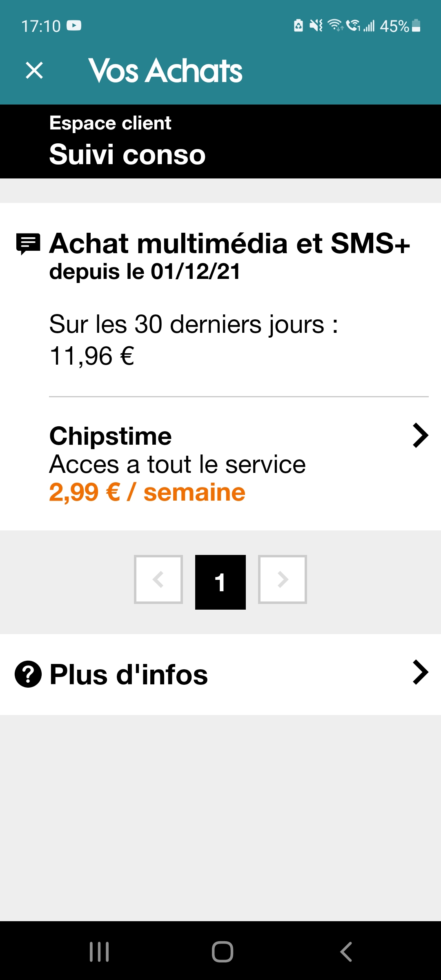441x980 pixels.
Task: Tap the Suivi conso header
Action: [127, 155]
